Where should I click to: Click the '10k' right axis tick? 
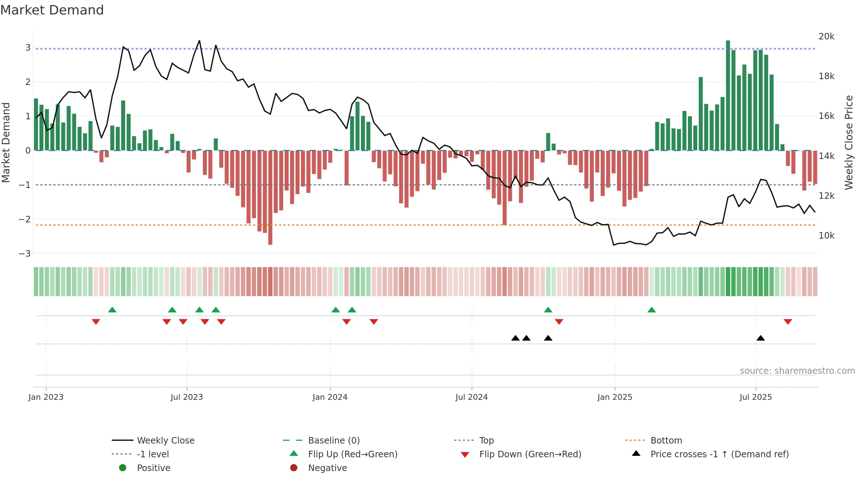(x=827, y=235)
